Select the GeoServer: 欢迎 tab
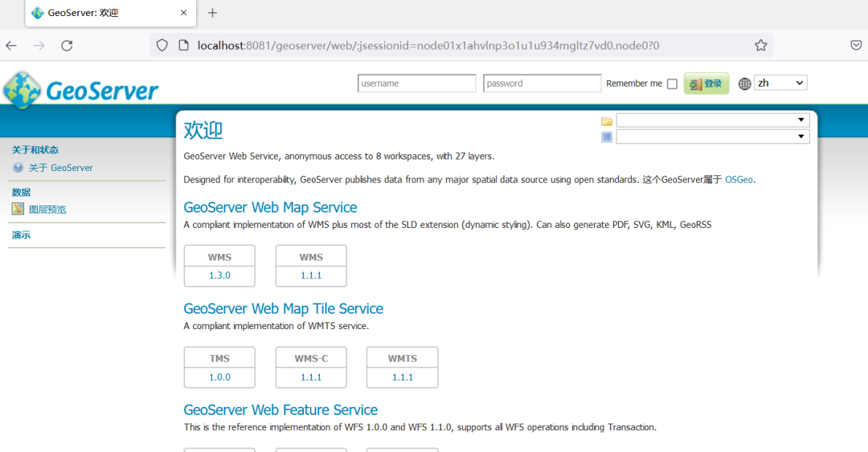 tap(111, 13)
